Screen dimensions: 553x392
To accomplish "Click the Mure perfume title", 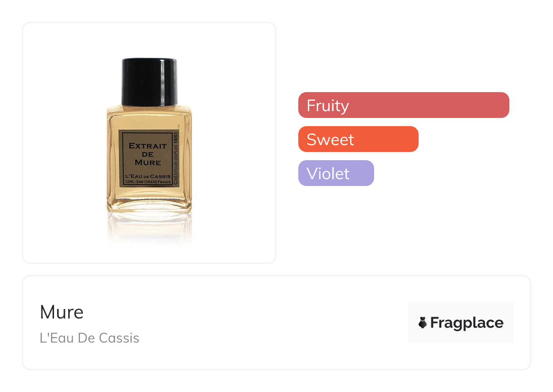I will coord(62,312).
